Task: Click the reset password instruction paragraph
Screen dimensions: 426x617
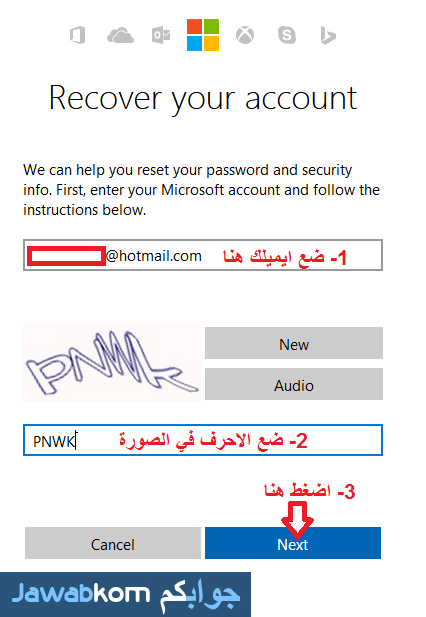Action: [x=201, y=190]
